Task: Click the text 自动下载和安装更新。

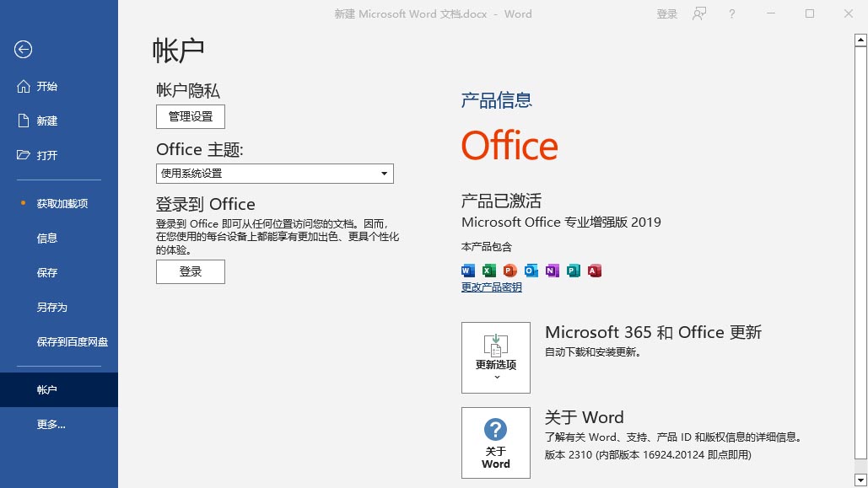Action: (593, 352)
